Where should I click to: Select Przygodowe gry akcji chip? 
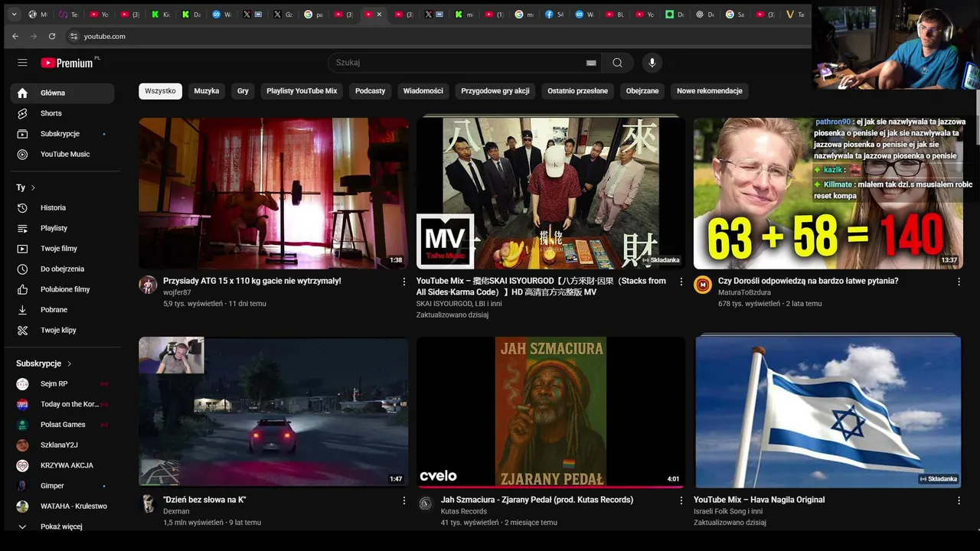[x=495, y=91]
